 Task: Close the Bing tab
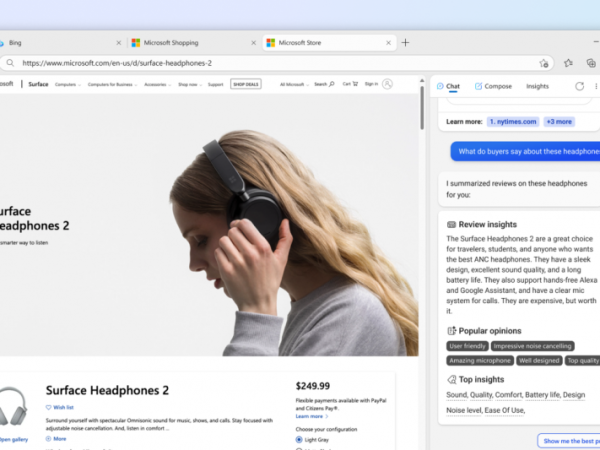pyautogui.click(x=119, y=43)
